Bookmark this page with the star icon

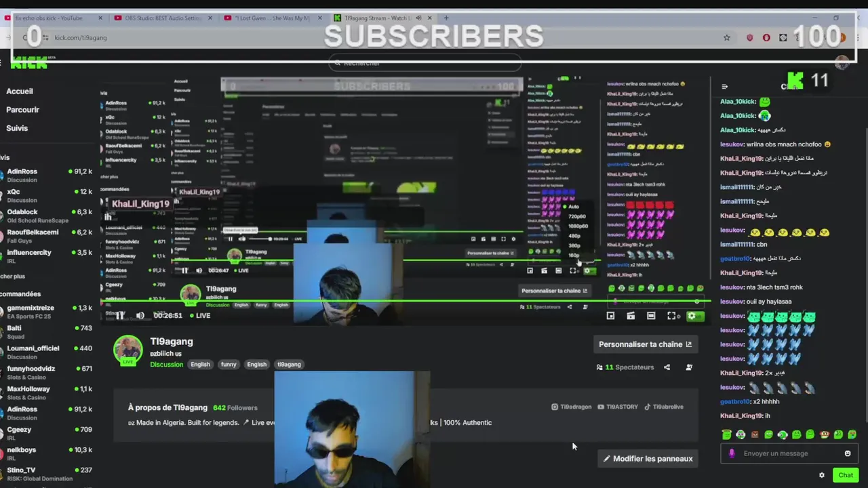click(x=726, y=38)
